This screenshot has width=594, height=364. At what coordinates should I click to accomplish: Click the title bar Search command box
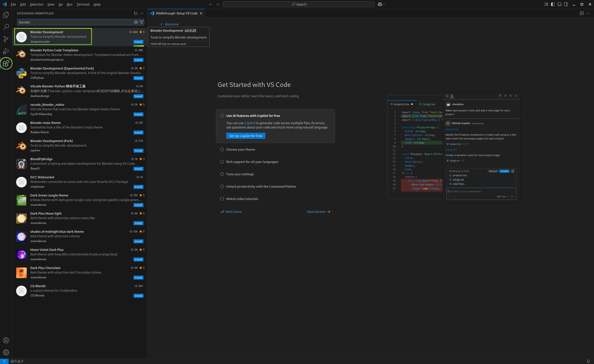tap(298, 4)
